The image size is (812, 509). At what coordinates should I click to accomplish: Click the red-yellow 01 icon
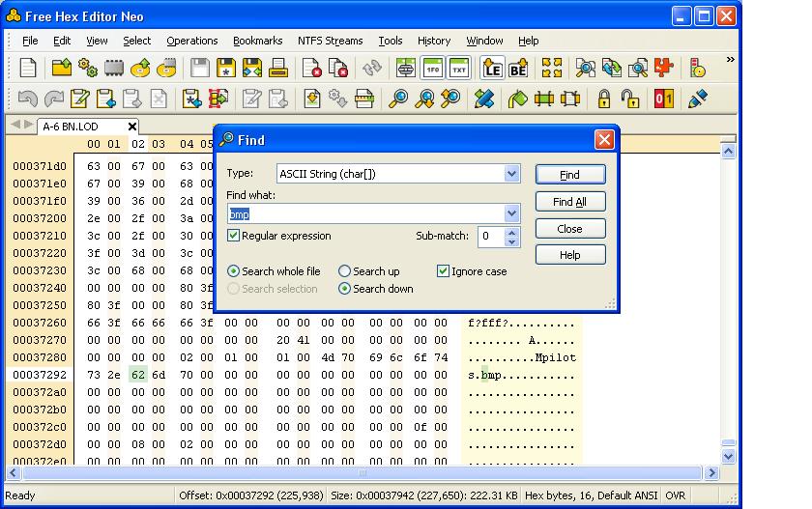click(x=664, y=99)
